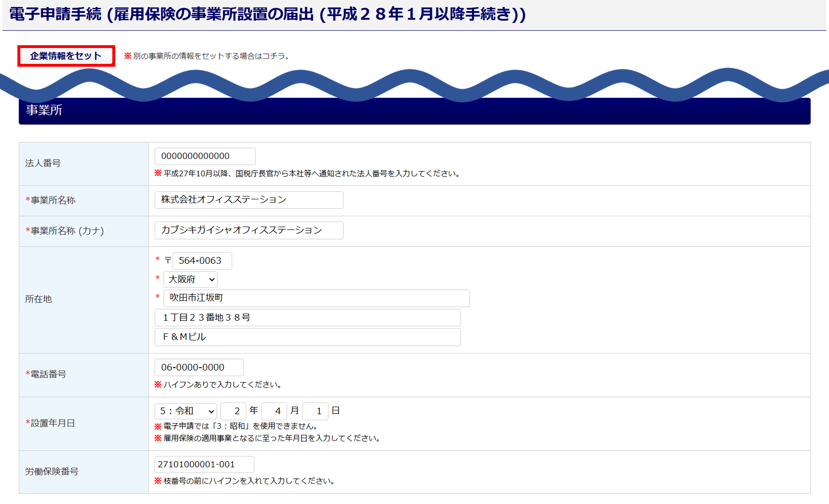Open the 大阪府 prefecture dropdown
The image size is (829, 504).
tap(190, 279)
